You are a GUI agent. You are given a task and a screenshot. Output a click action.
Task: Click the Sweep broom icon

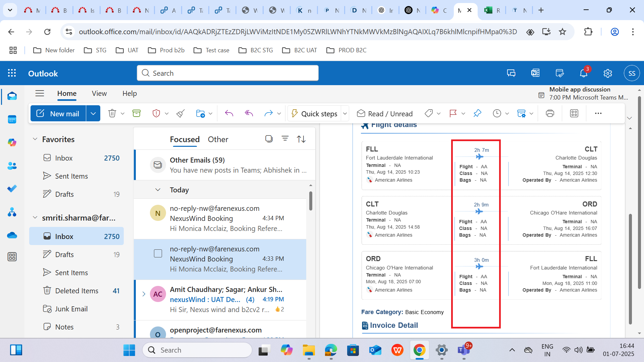click(180, 114)
